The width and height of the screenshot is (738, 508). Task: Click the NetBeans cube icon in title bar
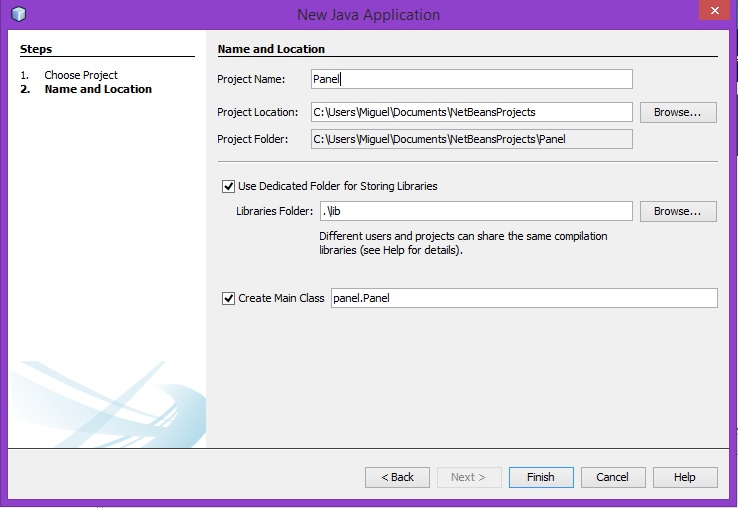(x=17, y=14)
